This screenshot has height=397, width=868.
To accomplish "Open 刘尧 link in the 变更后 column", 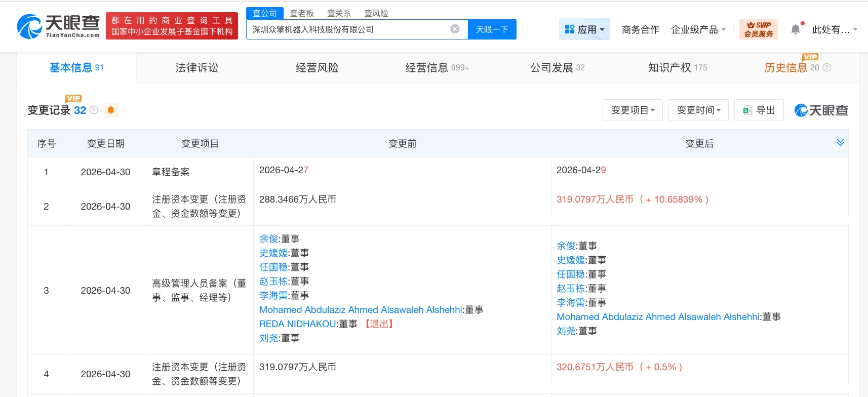I will 566,331.
